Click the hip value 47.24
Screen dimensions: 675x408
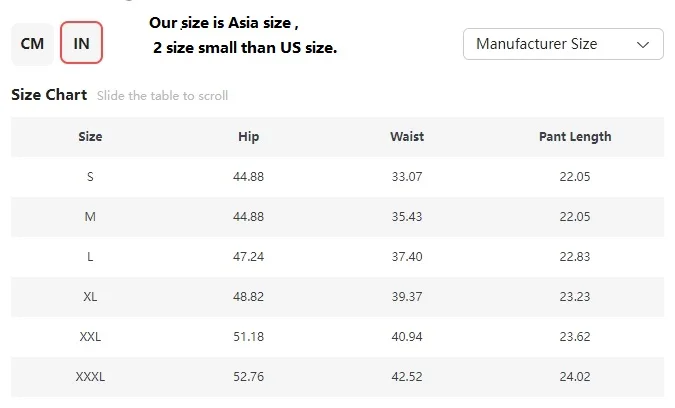pos(249,257)
